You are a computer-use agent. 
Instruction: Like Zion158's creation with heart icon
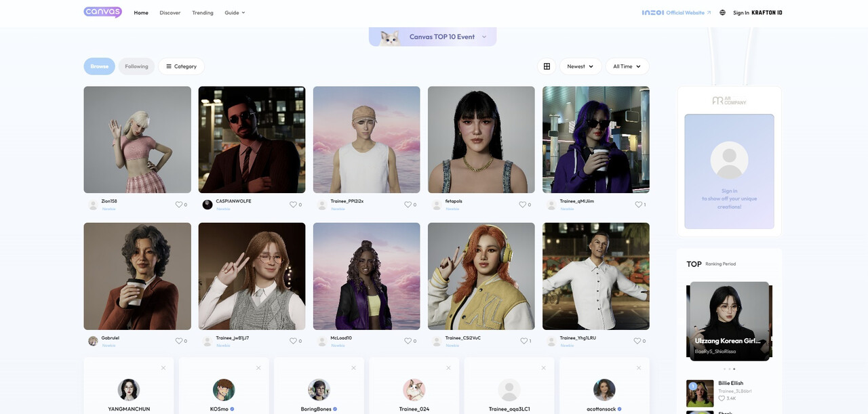(x=179, y=205)
